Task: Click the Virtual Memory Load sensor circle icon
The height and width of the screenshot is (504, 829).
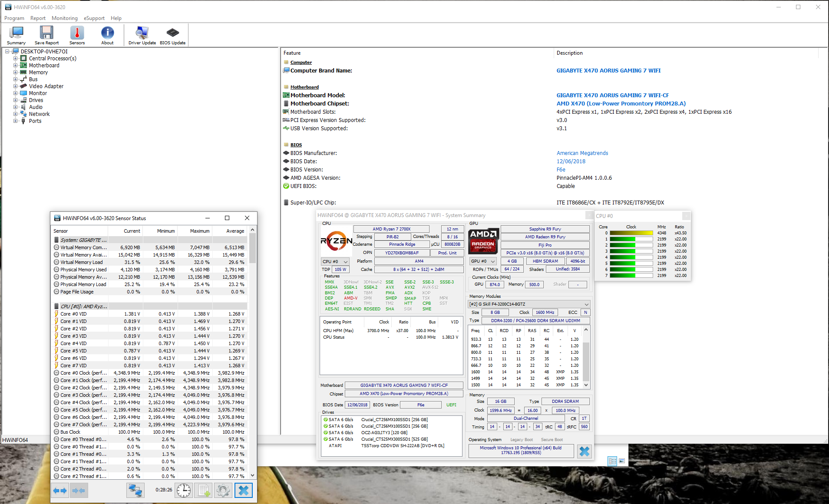Action: [56, 262]
